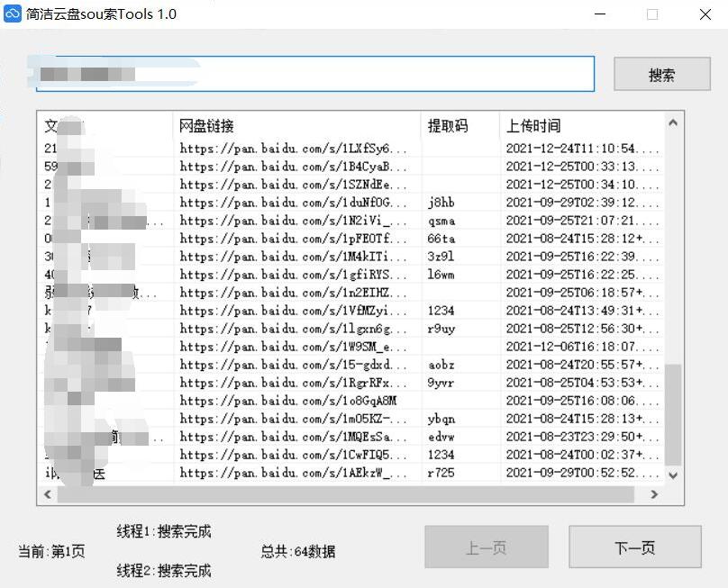Select link https://pan.baidu.com/s/1gfiRYS...
This screenshot has width=728, height=588.
(293, 275)
